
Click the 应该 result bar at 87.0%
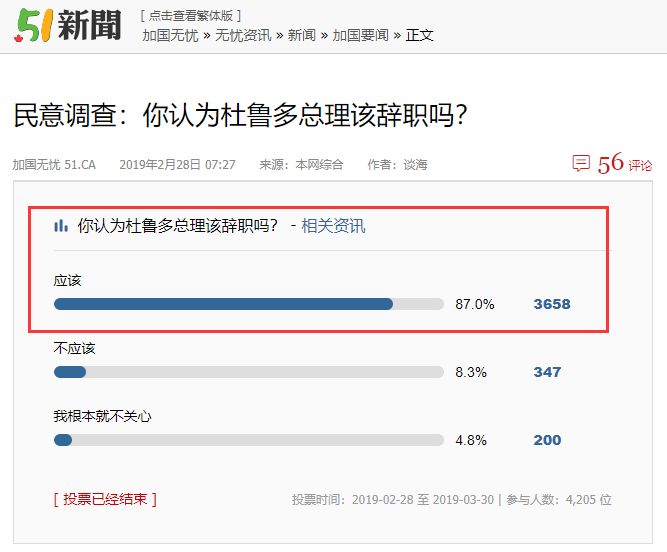[x=249, y=304]
